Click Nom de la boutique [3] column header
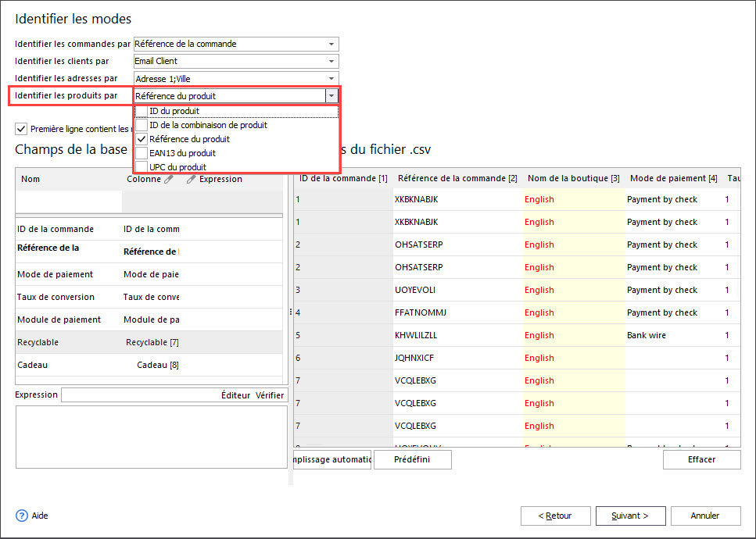The width and height of the screenshot is (756, 539). [x=574, y=179]
